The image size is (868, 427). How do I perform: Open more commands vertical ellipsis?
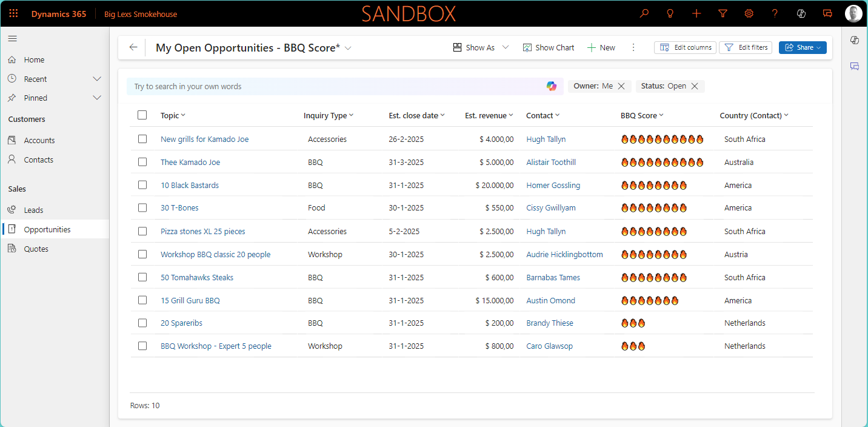point(633,47)
